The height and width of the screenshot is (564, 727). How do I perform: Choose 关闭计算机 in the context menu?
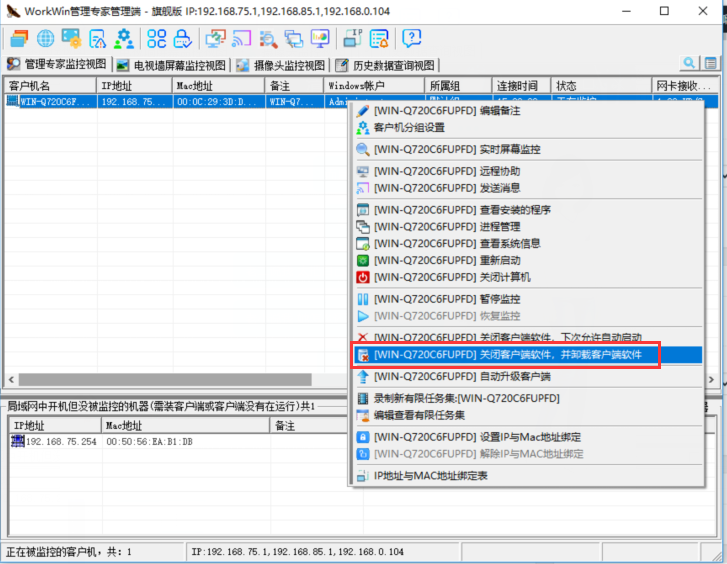click(527, 277)
